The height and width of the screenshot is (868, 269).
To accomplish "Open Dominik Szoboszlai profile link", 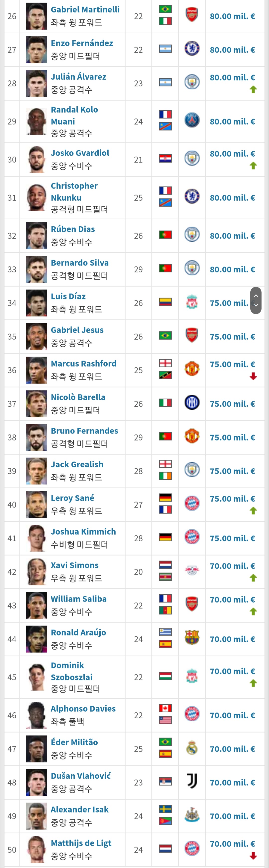I will click(x=71, y=671).
